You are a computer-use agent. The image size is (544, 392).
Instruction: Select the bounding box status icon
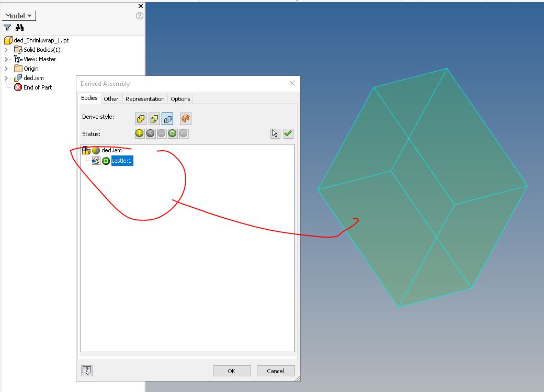click(x=172, y=133)
